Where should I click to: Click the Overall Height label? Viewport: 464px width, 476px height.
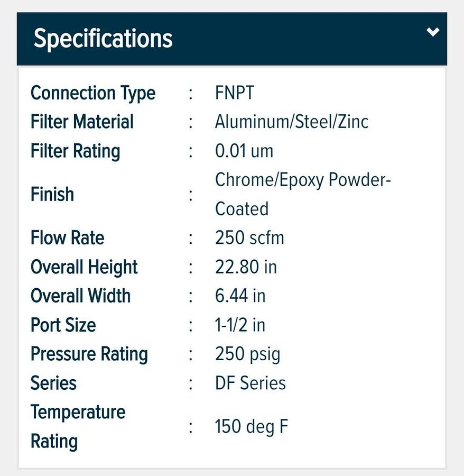click(x=84, y=267)
